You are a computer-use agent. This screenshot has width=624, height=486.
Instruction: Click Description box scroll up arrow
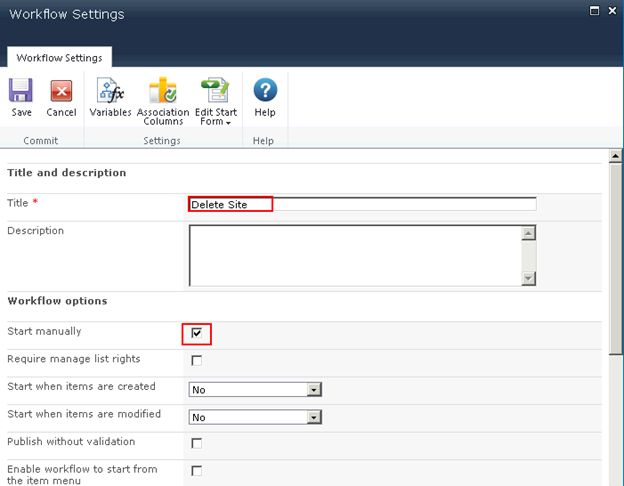[x=528, y=233]
